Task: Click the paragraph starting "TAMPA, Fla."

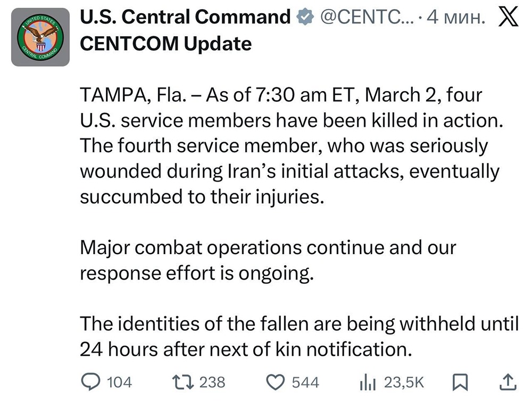Action: click(x=290, y=146)
